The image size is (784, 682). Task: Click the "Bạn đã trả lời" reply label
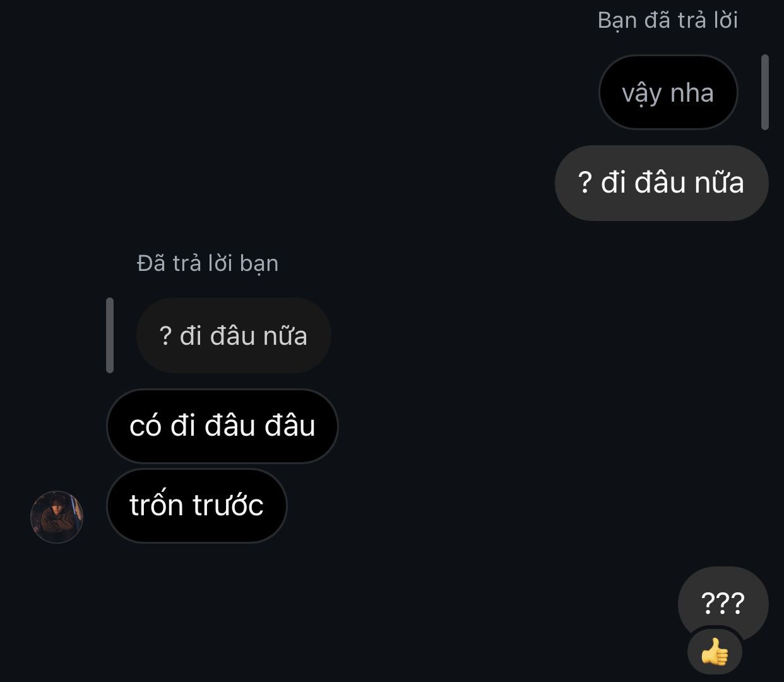pyautogui.click(x=668, y=20)
